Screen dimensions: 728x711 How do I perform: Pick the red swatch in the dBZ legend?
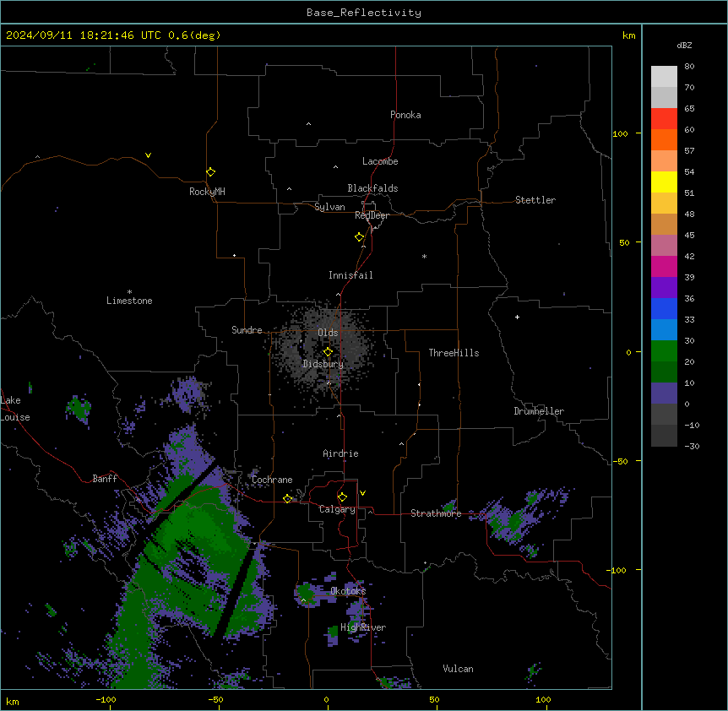[x=664, y=118]
